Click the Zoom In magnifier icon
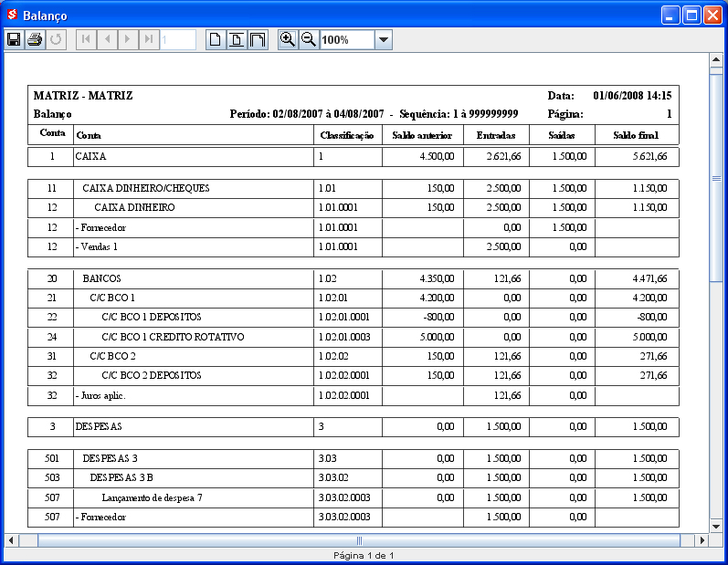Image resolution: width=728 pixels, height=565 pixels. [288, 39]
